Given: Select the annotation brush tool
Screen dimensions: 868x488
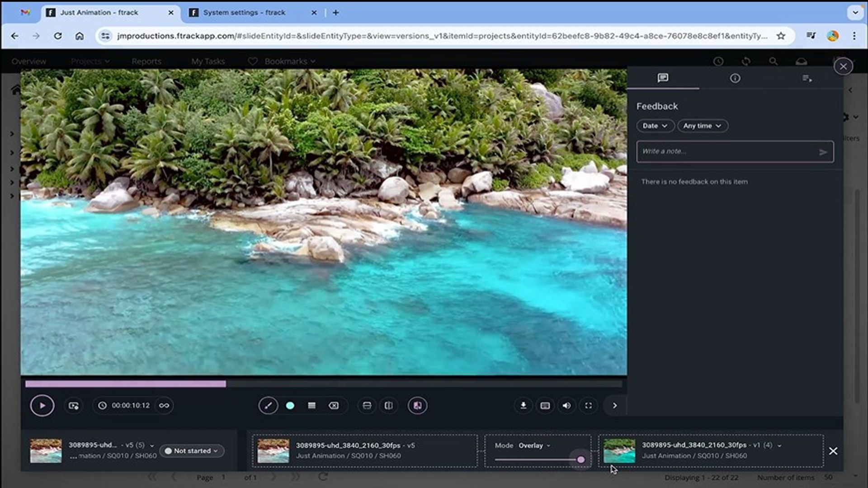Looking at the screenshot, I should point(268,405).
